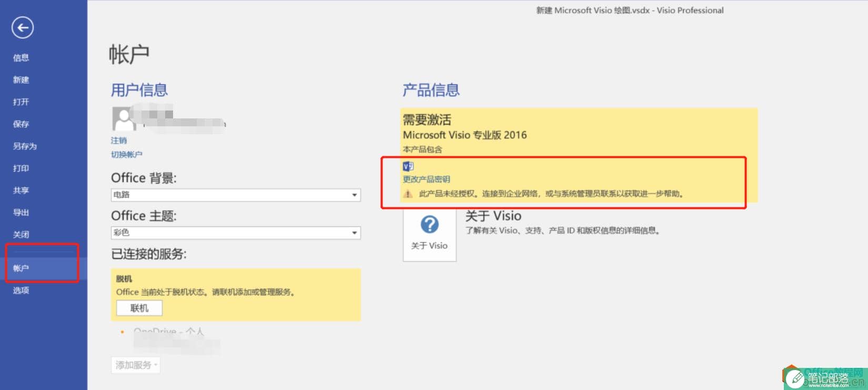This screenshot has height=390, width=868.
Task: Click the 需要激活 heading text
Action: 427,119
